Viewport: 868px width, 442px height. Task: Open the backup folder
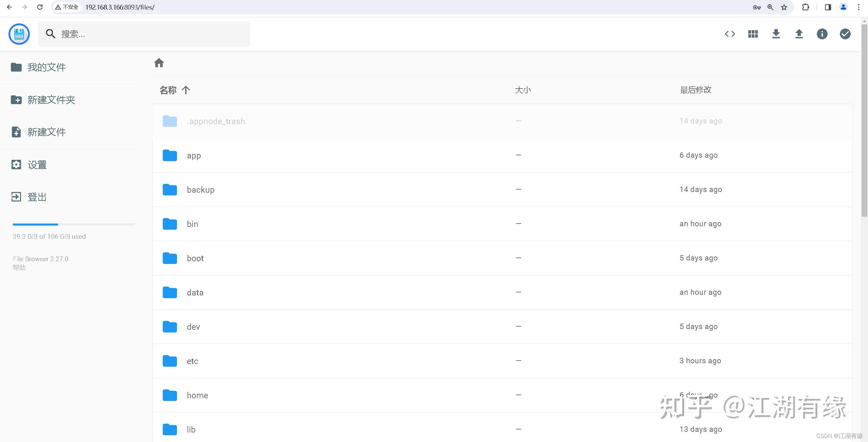(x=200, y=190)
